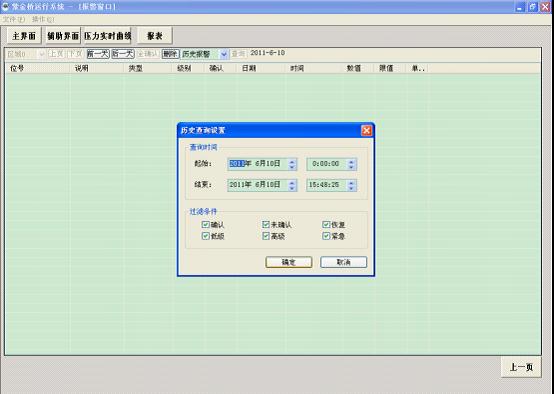Close the main application window
Screen dimensions: 554x394
click(546, 7)
